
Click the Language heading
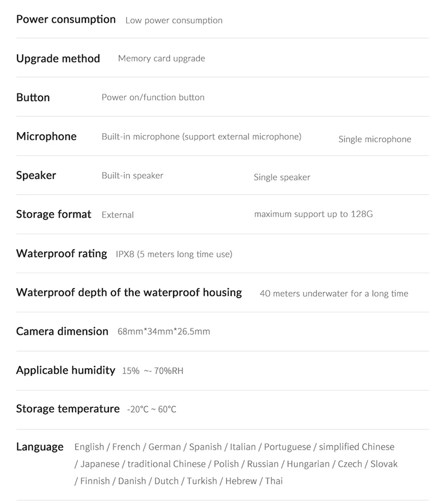[40, 447]
